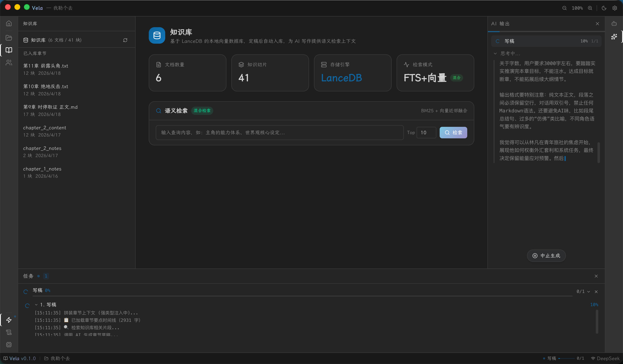Click the 检索 search button
This screenshot has width=623, height=364.
453,132
